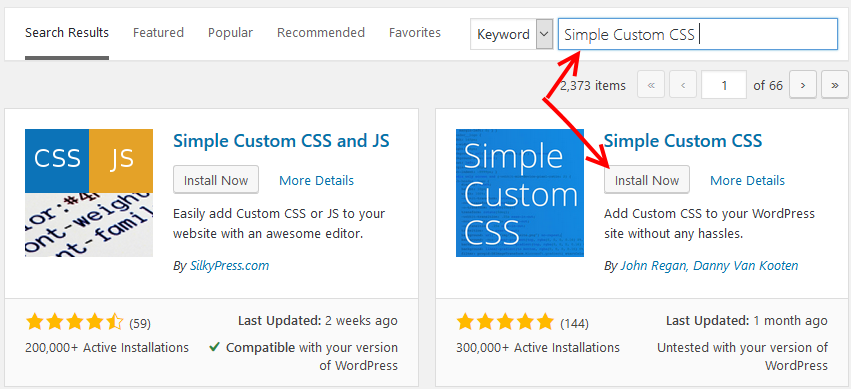The width and height of the screenshot is (851, 389).
Task: Open the Simple Custom CSS title link
Action: [x=683, y=141]
